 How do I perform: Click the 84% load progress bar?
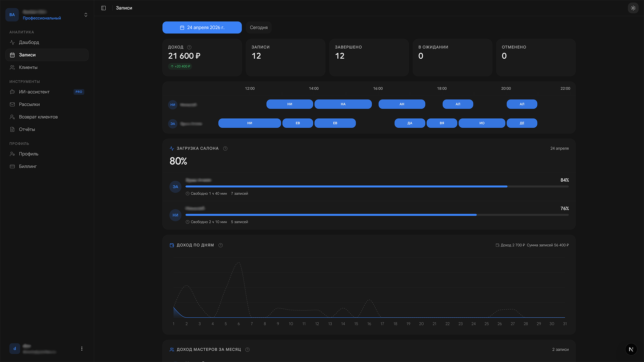[x=377, y=186]
